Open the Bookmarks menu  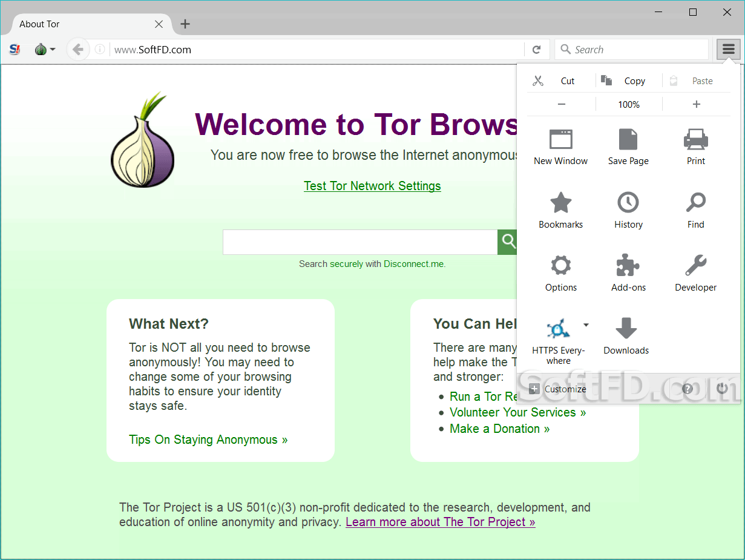tap(561, 210)
